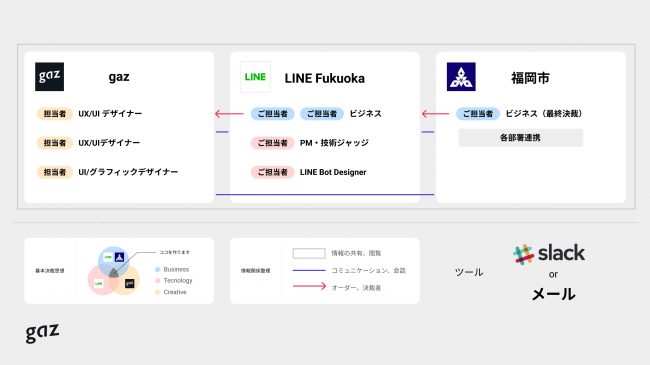Click the gaz wordmark at bottom left
This screenshot has width=650, height=365.
(x=42, y=333)
